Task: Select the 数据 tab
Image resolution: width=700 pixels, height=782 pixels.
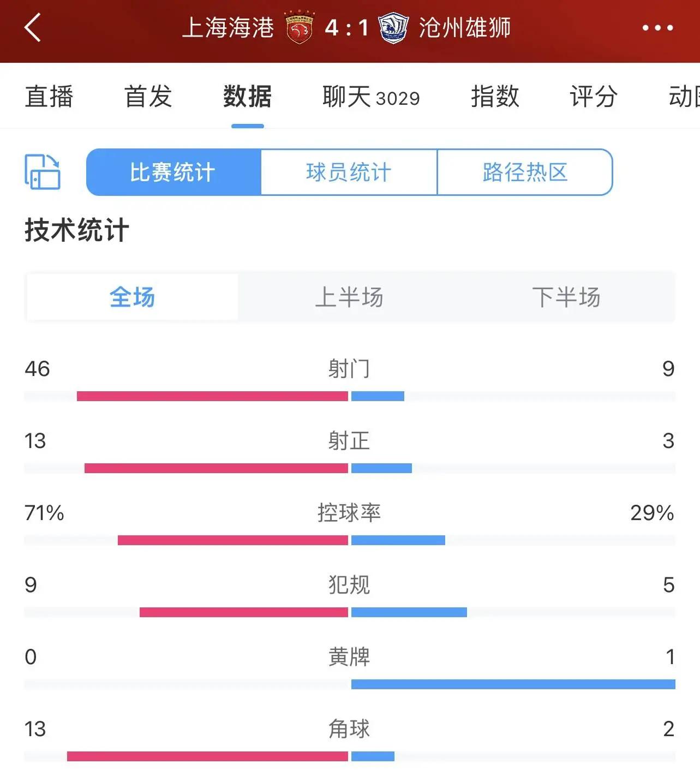Action: pos(247,97)
